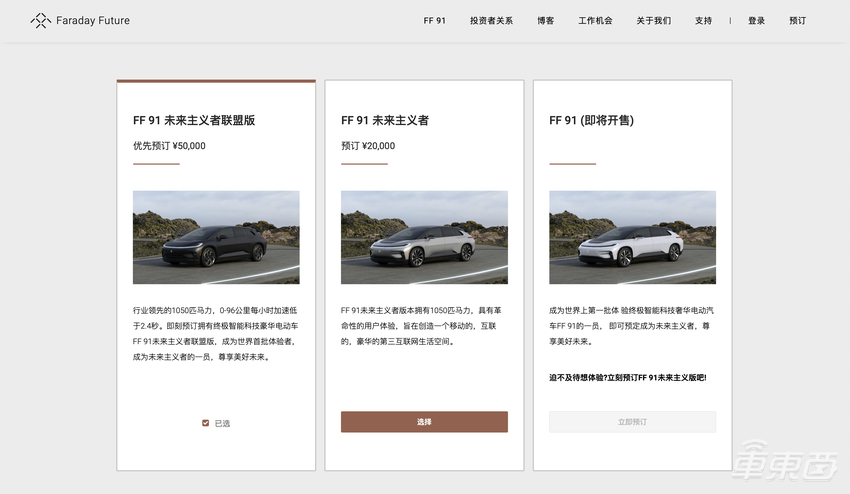Image resolution: width=850 pixels, height=494 pixels.
Task: Click the 登录 login link
Action: 756,21
